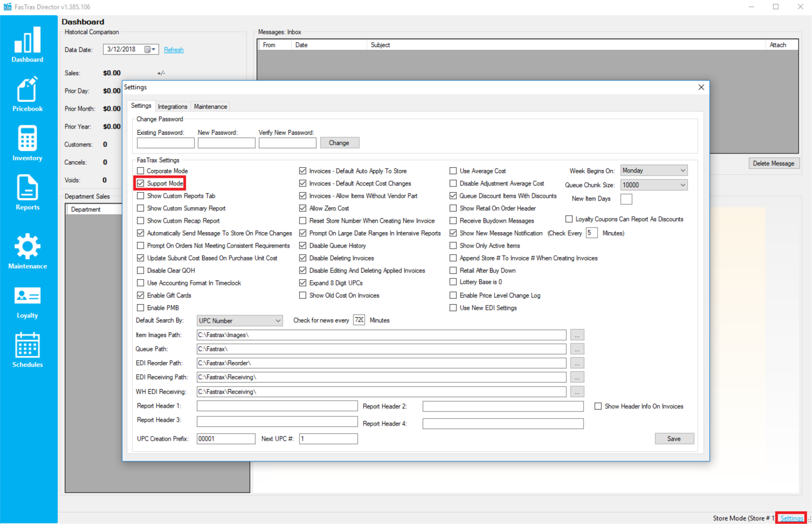Image resolution: width=812 pixels, height=524 pixels.
Task: Click the Date column header in Inbox
Action: (329, 45)
